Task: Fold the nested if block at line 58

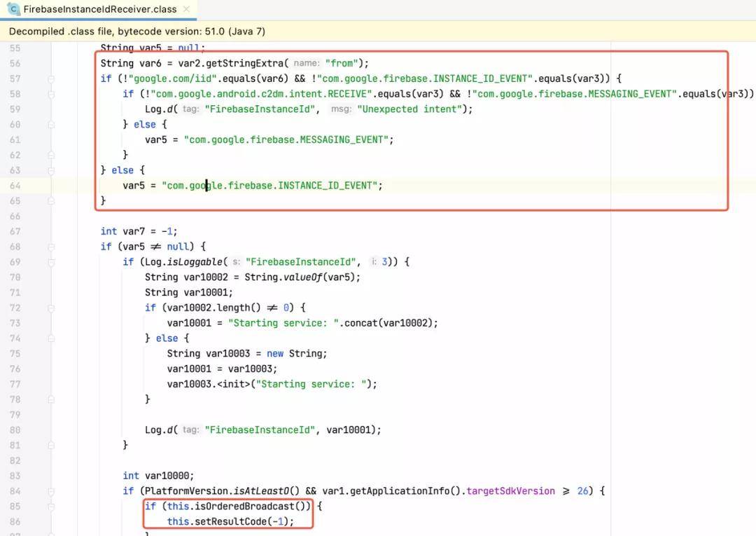Action: [51, 94]
